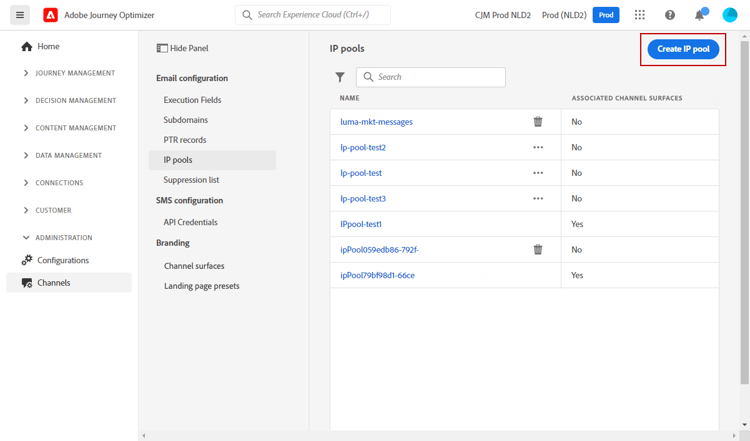Collapse the Administration section

[26, 238]
